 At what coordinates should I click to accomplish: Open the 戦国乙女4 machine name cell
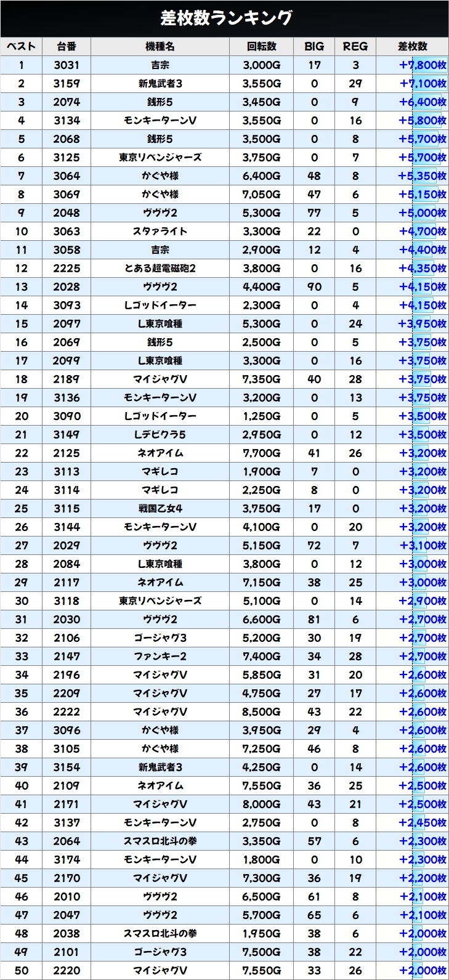pos(160,509)
